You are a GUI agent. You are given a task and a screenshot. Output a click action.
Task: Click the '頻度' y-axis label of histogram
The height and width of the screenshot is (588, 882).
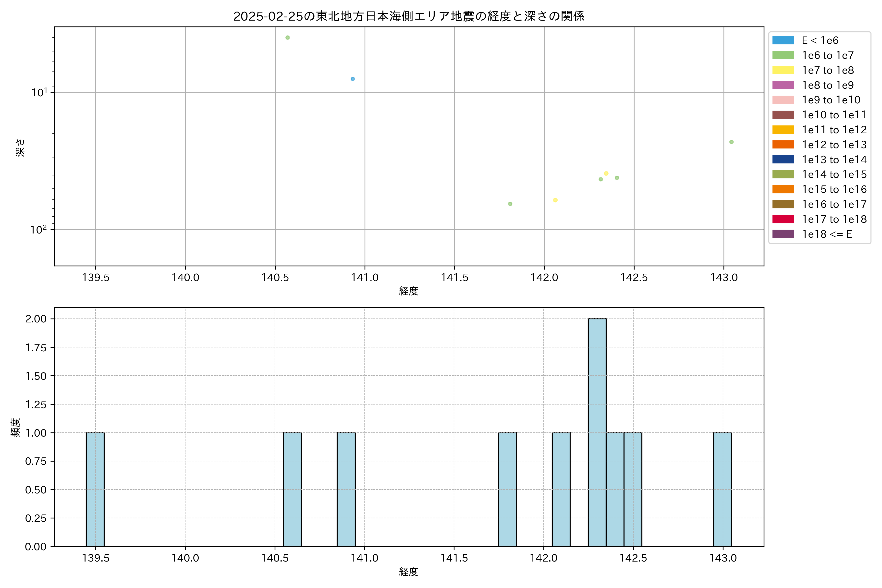point(16,428)
